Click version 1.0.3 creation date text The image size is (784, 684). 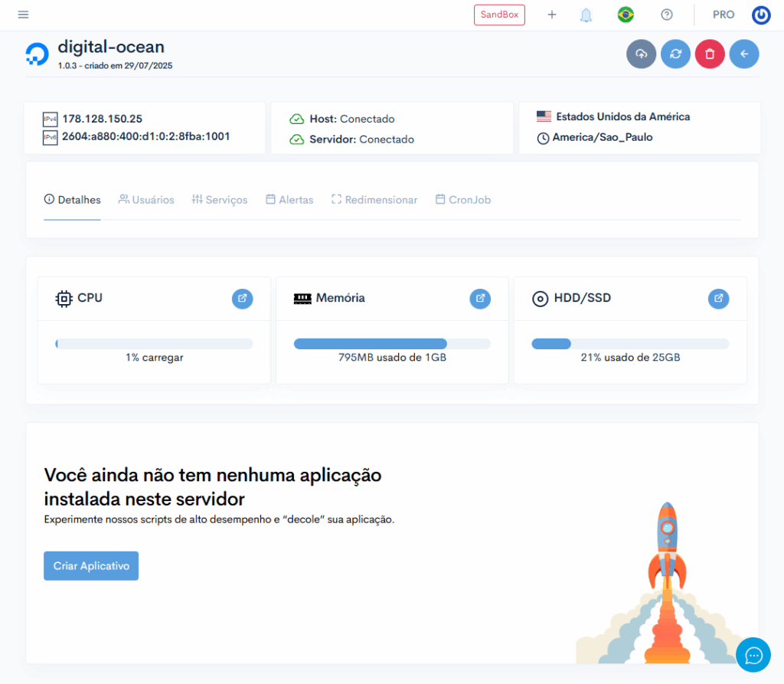coord(115,66)
